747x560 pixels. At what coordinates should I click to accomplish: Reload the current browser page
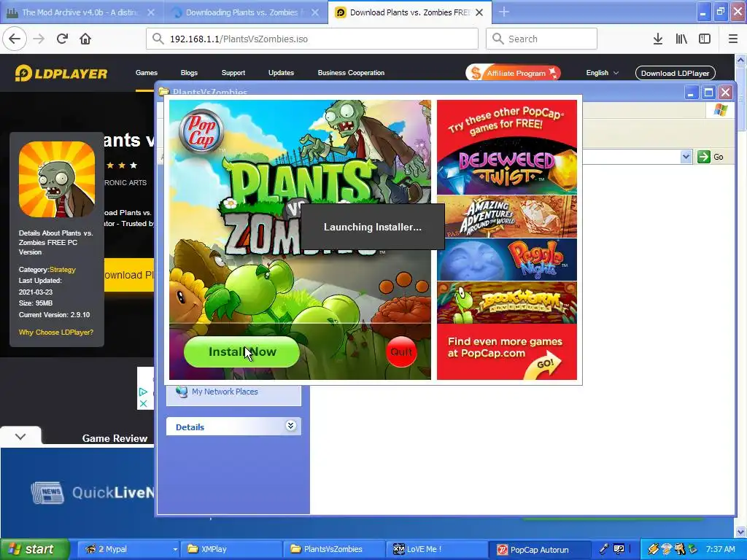(63, 39)
